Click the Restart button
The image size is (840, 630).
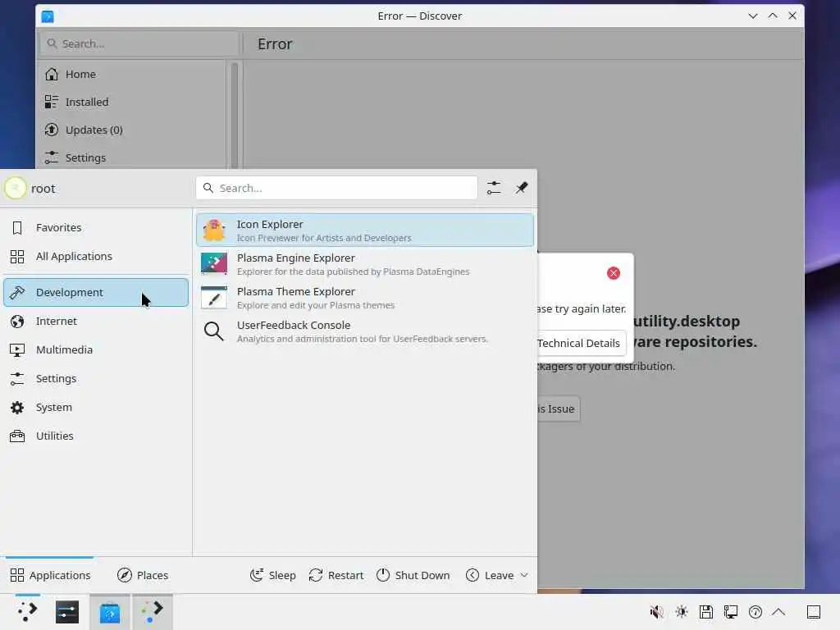[336, 575]
